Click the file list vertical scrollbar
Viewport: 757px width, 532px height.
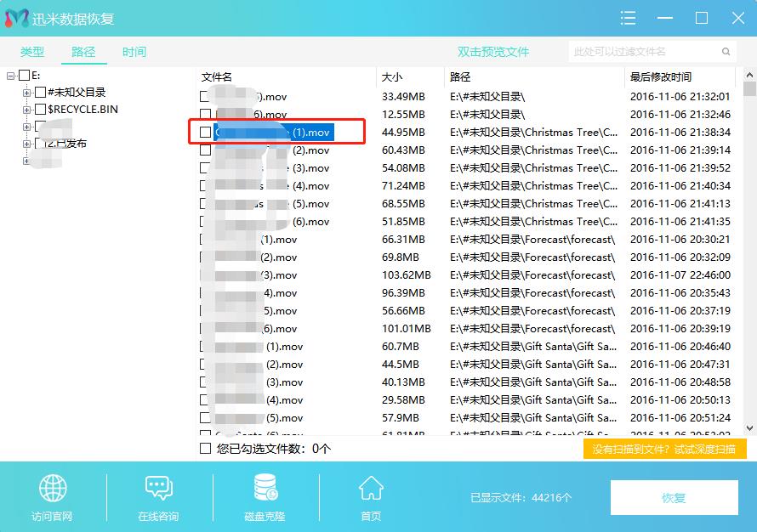(x=749, y=255)
